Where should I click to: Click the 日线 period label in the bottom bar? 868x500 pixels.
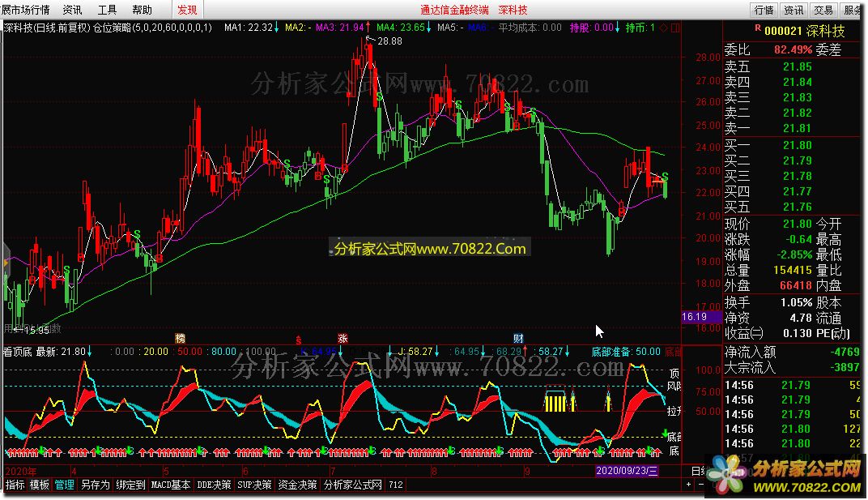(699, 471)
